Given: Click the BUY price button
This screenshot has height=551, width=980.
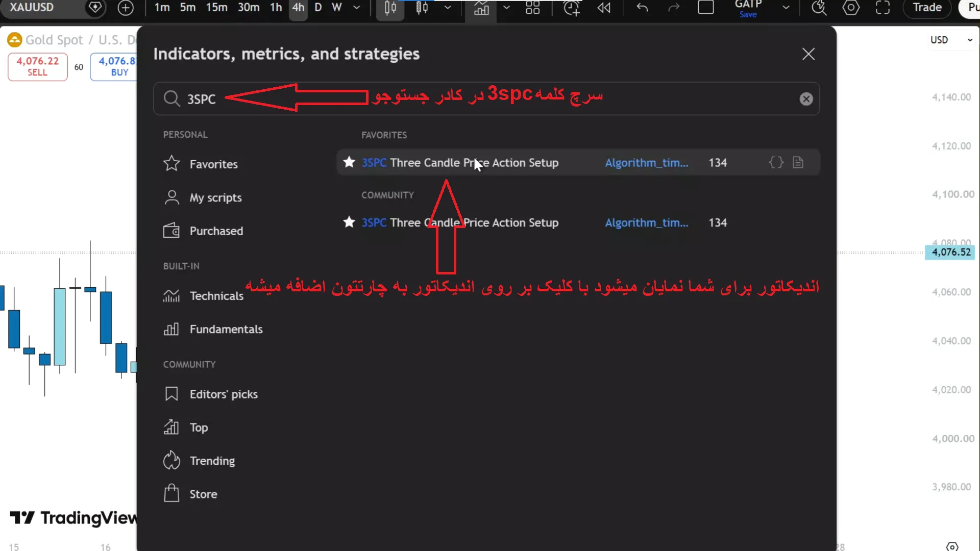Looking at the screenshot, I should 114,67.
